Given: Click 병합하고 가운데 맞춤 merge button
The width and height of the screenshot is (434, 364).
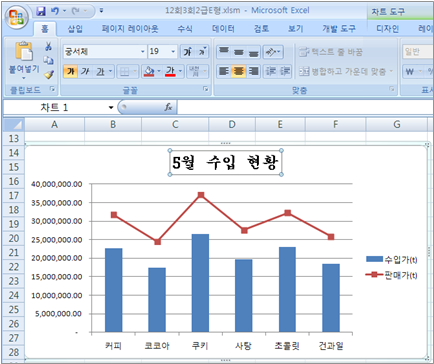Looking at the screenshot, I should 346,71.
